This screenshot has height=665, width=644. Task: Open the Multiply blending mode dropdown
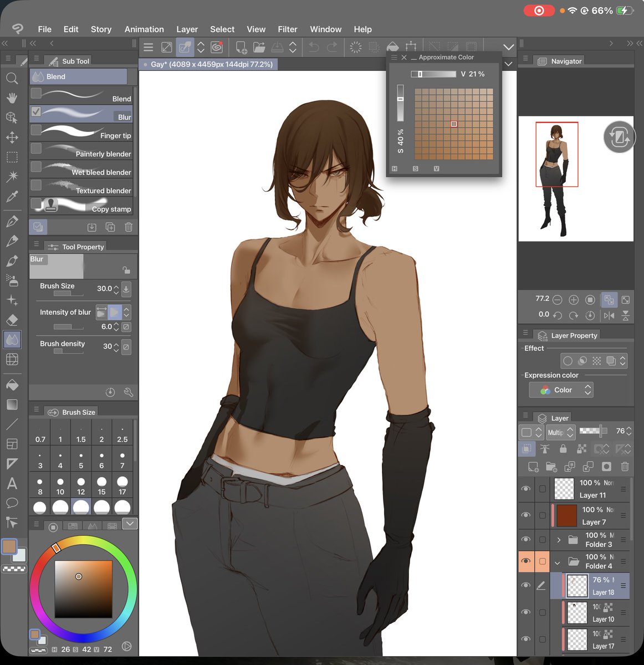coord(561,432)
